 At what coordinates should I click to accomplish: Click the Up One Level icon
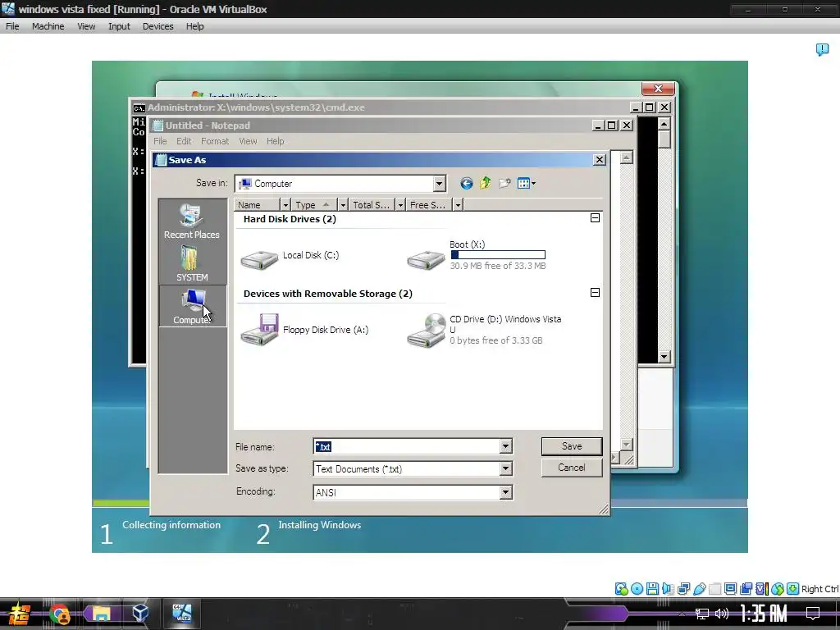tap(486, 183)
